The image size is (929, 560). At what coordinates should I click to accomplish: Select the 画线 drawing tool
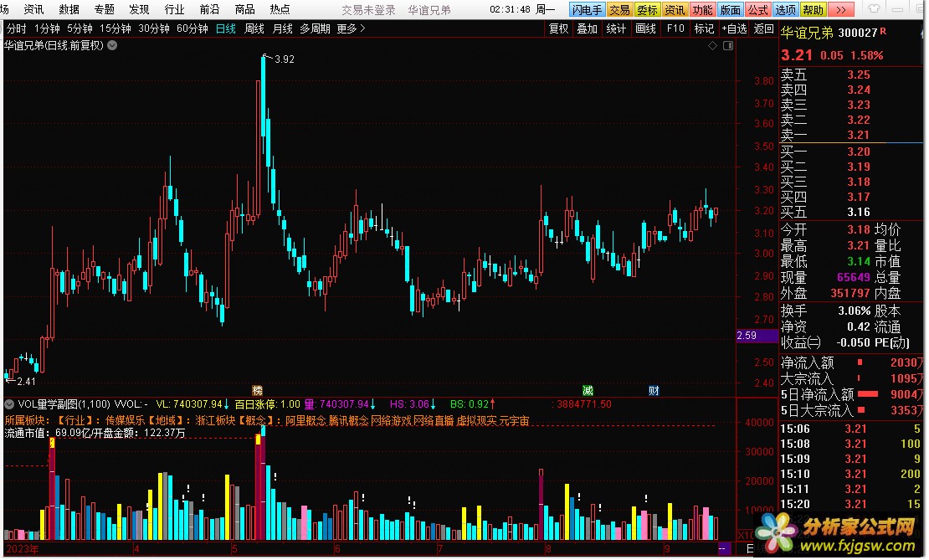point(646,28)
